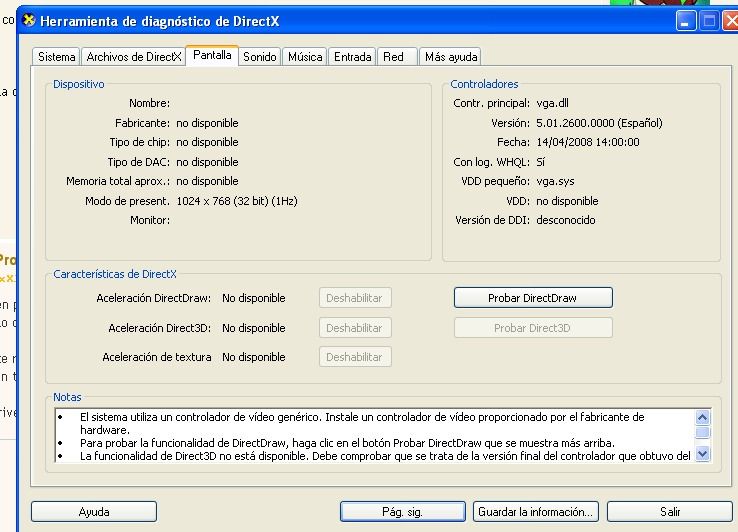738x532 pixels.
Task: Exit the tool with the Salir button
Action: (x=670, y=512)
